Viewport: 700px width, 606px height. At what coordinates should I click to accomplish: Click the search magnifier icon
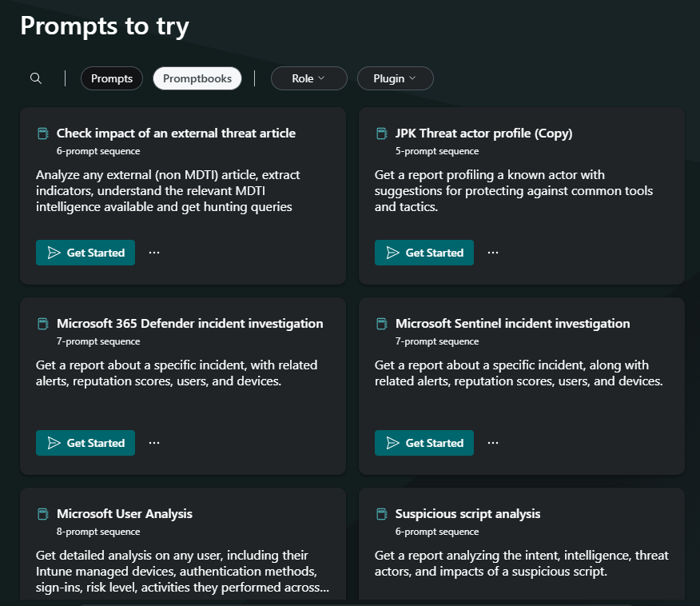click(36, 78)
